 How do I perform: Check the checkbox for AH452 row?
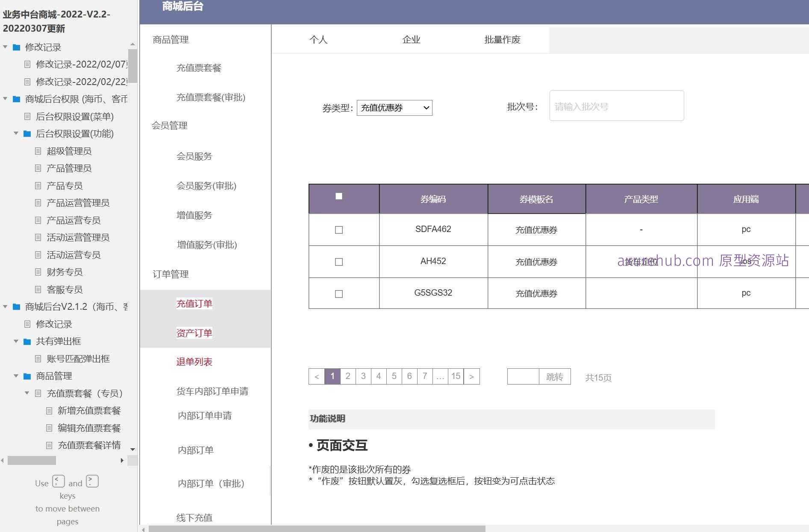[x=338, y=262]
